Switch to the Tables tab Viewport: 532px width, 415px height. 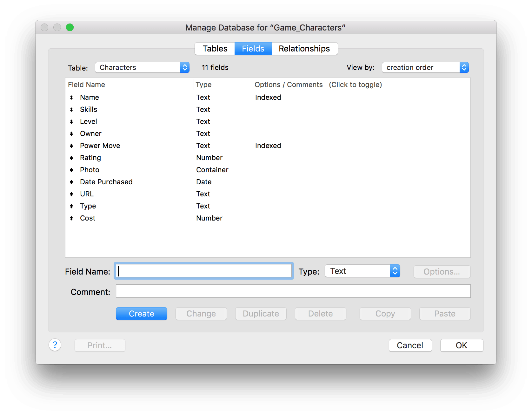pyautogui.click(x=215, y=49)
